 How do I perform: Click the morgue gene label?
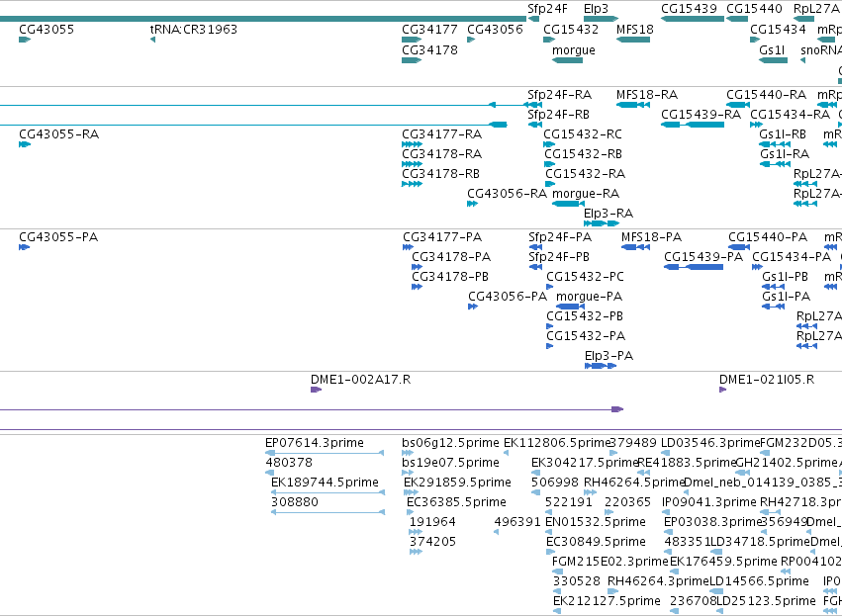pyautogui.click(x=574, y=49)
